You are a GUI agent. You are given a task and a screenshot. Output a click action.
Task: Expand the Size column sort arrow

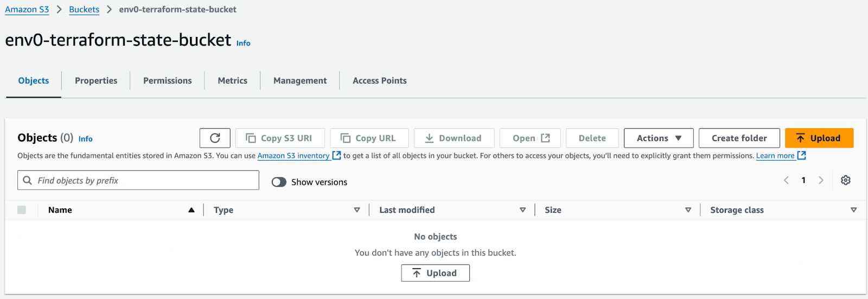[x=688, y=210]
